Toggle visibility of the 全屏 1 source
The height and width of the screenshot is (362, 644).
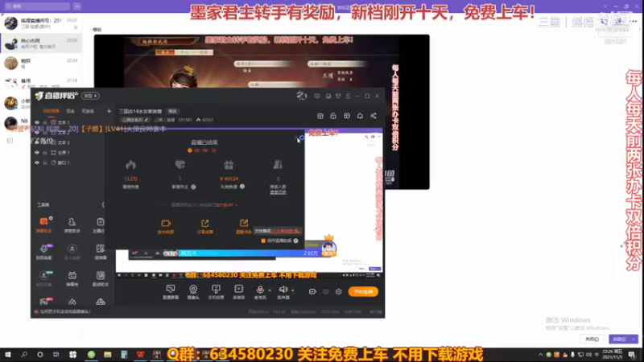37,153
